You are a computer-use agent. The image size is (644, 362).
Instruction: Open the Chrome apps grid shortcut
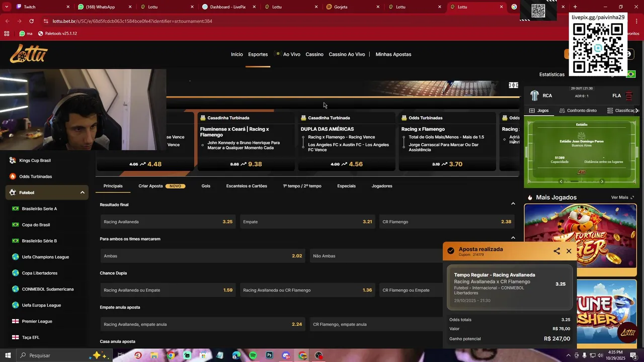(x=7, y=33)
